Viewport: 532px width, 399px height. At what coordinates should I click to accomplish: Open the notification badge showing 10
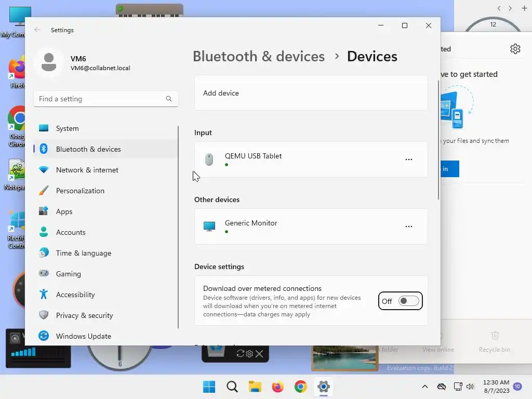(x=517, y=387)
